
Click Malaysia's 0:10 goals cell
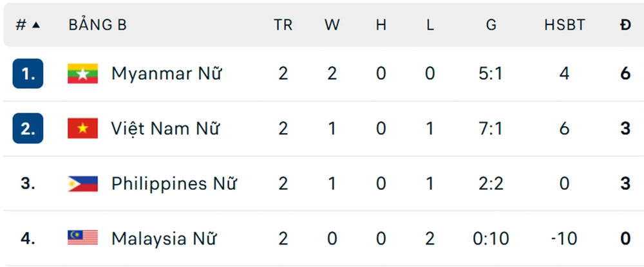(x=491, y=239)
